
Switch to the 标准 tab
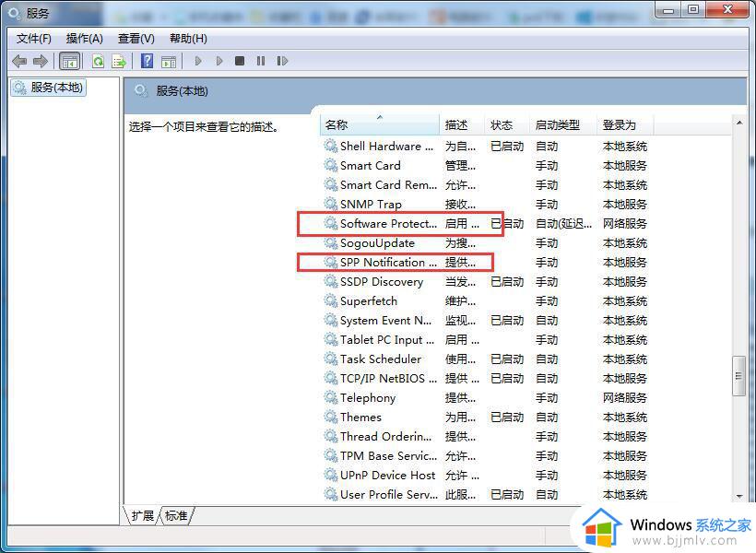coord(176,516)
